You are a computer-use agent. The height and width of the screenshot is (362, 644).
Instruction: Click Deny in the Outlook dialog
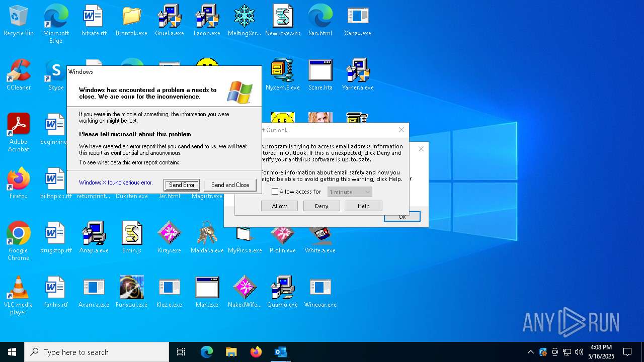click(321, 206)
